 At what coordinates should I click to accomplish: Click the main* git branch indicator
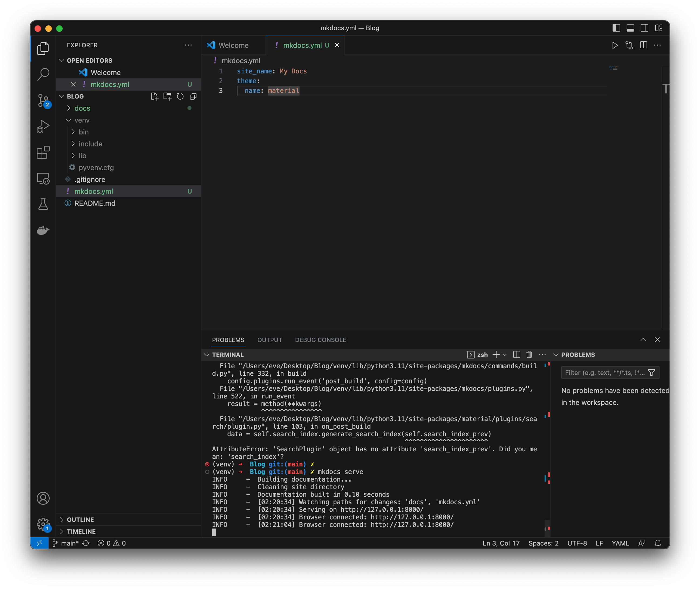pos(66,543)
